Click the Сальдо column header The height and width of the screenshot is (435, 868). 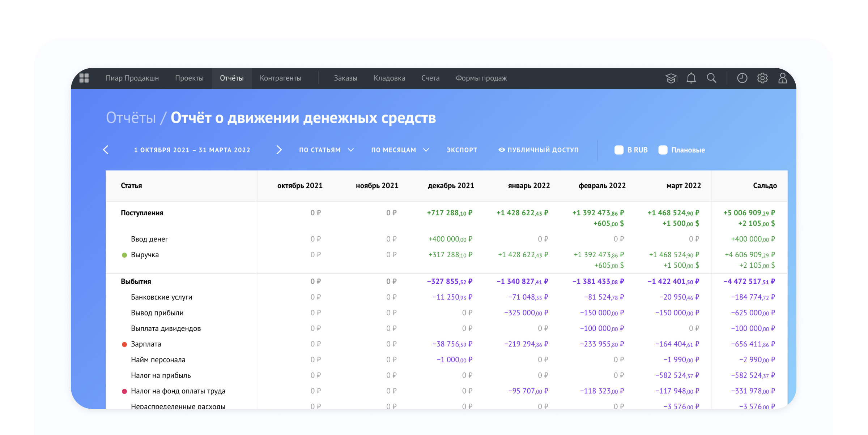tap(765, 186)
